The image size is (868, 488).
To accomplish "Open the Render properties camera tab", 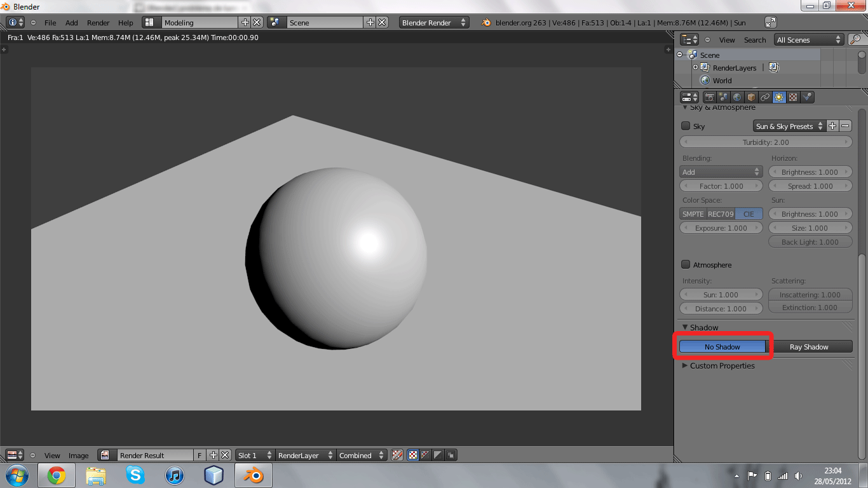I will [709, 97].
